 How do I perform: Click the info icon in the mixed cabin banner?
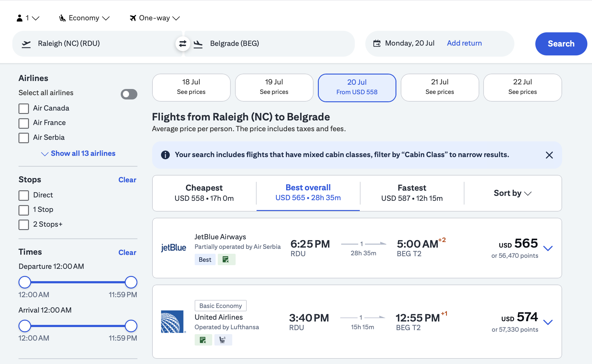(x=165, y=155)
